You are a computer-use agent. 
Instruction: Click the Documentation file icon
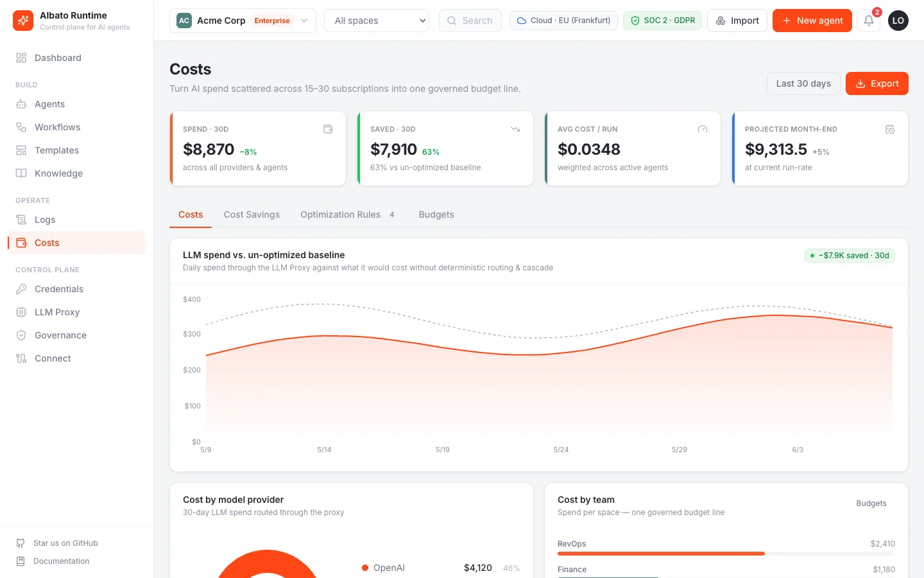pyautogui.click(x=21, y=561)
